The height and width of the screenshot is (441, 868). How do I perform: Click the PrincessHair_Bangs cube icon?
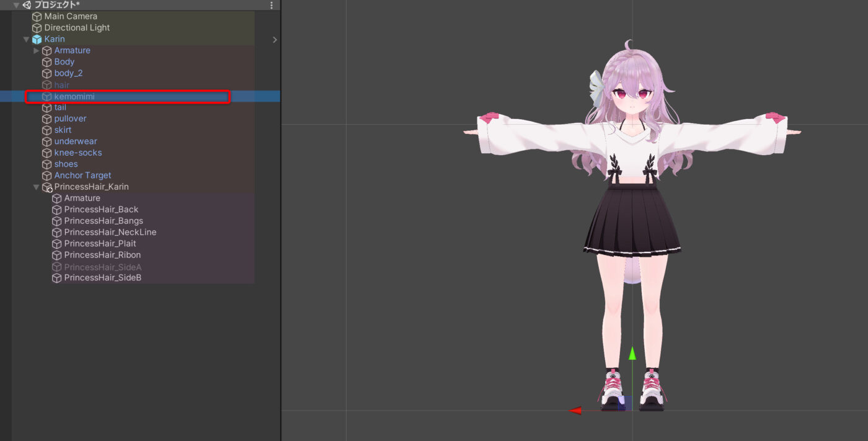[57, 221]
